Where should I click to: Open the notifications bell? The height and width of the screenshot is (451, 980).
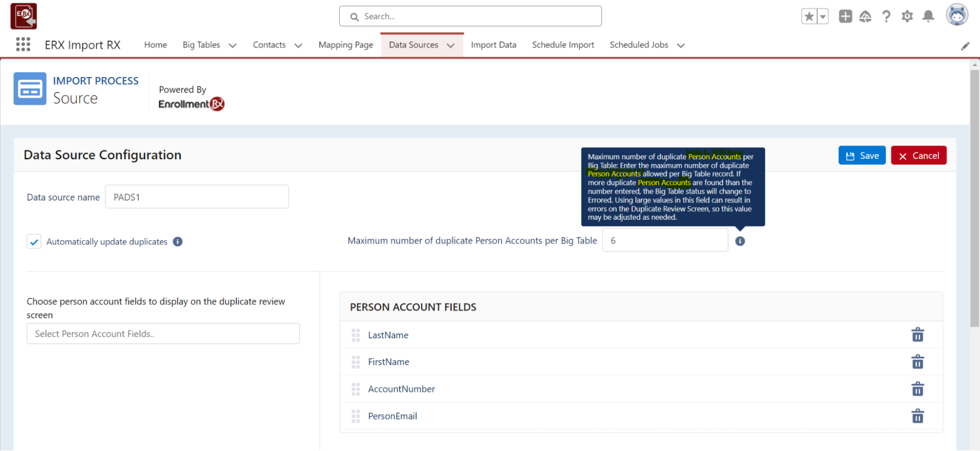(928, 16)
